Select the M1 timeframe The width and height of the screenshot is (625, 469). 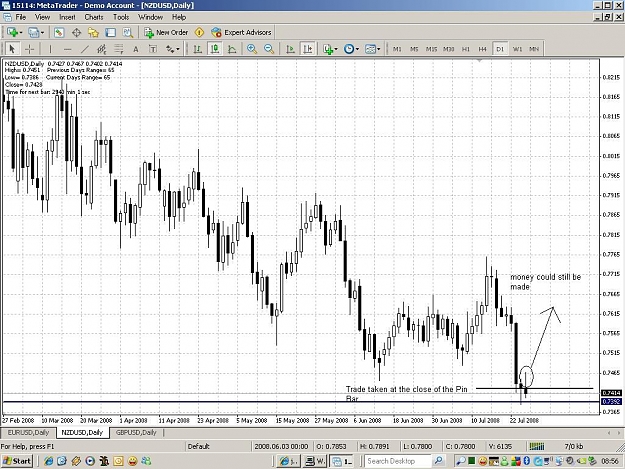(x=397, y=49)
